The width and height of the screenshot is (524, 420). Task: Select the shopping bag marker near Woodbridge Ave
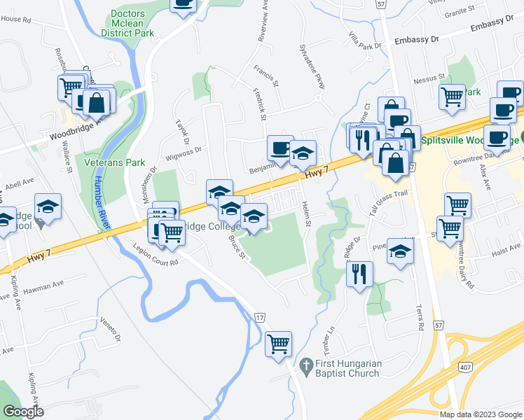coord(96,104)
